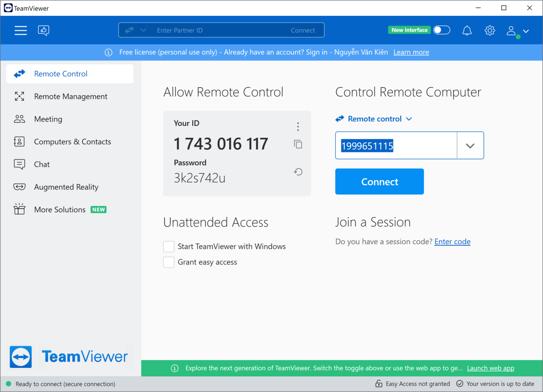
Task: Open the Remote Control sidebar icon
Action: pos(19,74)
